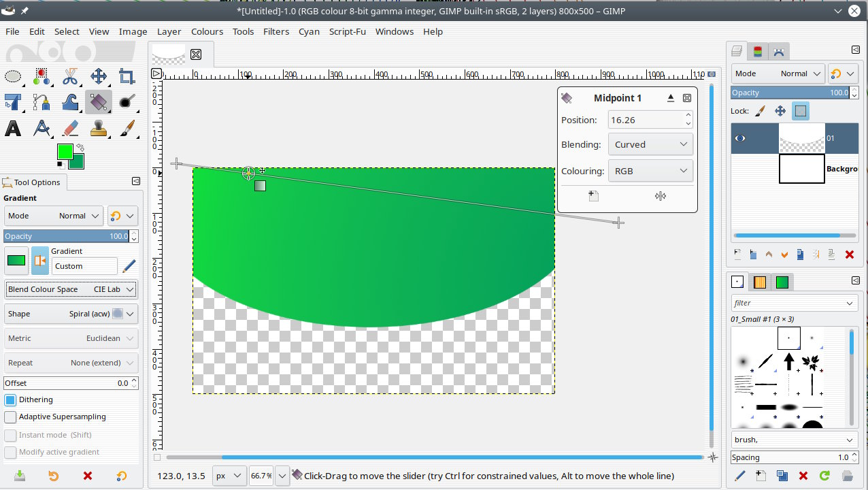Image resolution: width=868 pixels, height=490 pixels.
Task: Pick the Text tool
Action: [13, 128]
